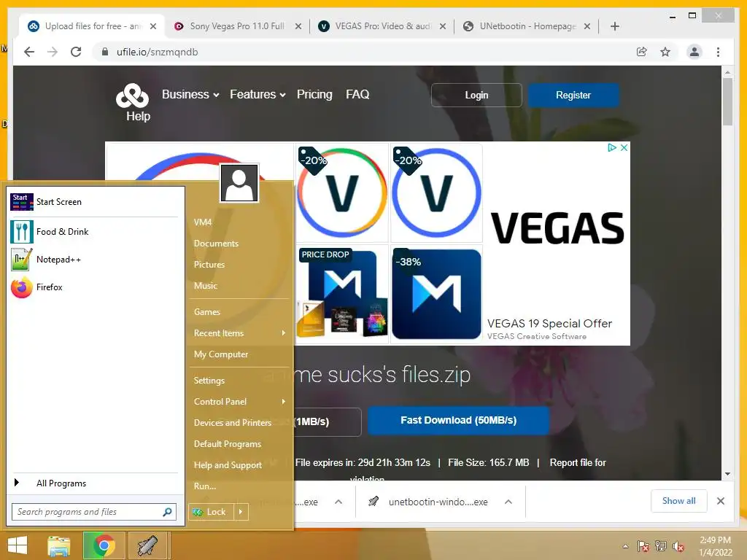Click the user account picture
Image resolution: width=747 pixels, height=560 pixels.
(x=239, y=183)
